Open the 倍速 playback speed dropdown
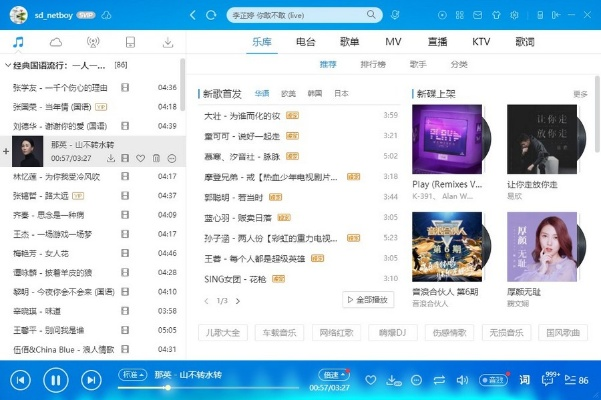The height and width of the screenshot is (400, 601). [332, 374]
